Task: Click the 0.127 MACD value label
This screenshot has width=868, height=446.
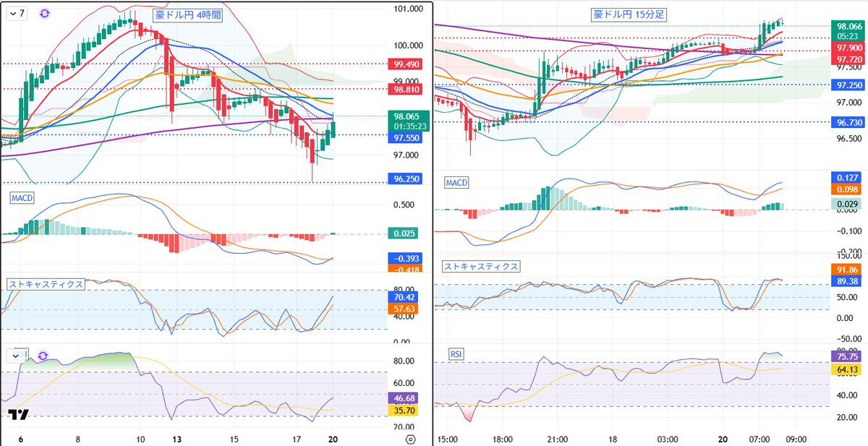Action: 847,176
